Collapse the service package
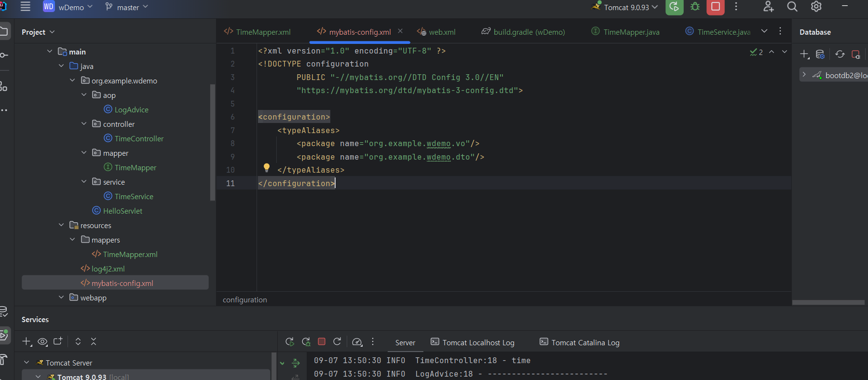This screenshot has height=380, width=868. (x=84, y=181)
